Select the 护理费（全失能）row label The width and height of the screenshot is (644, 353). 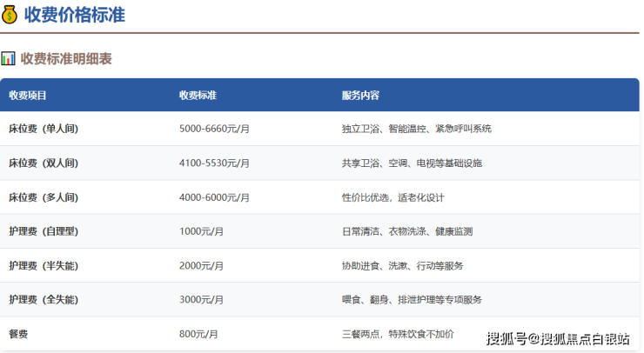44,299
